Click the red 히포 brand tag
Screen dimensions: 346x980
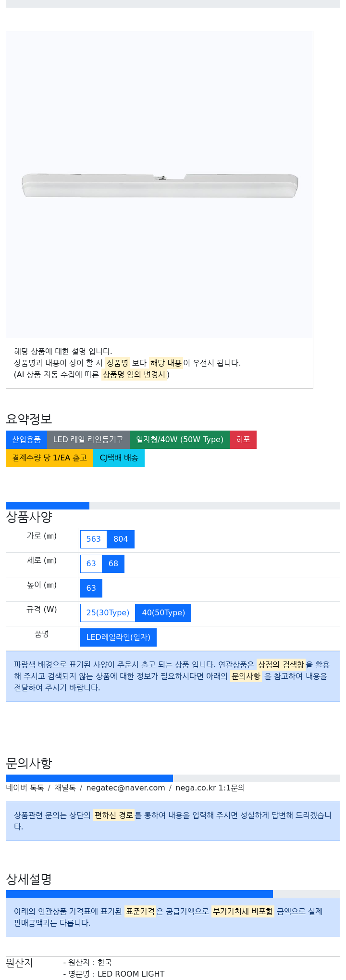(243, 440)
